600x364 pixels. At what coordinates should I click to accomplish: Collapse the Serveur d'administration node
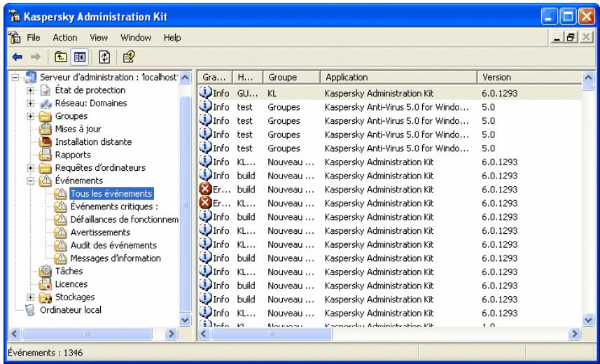[15, 77]
